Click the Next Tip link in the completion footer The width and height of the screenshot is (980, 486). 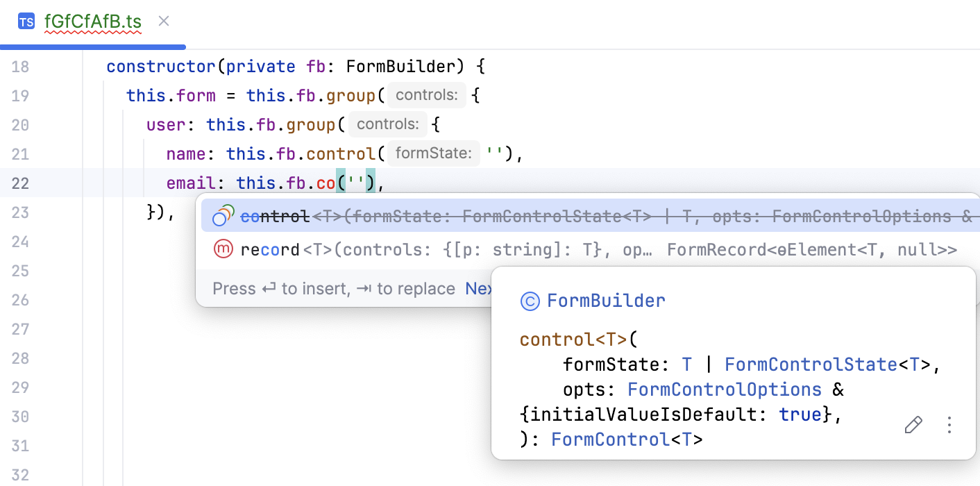click(x=480, y=288)
